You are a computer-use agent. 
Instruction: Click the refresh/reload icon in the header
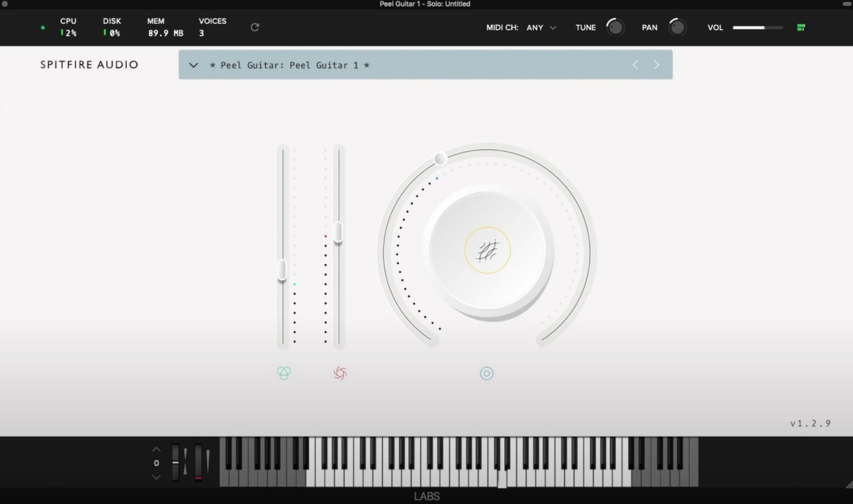coord(255,27)
